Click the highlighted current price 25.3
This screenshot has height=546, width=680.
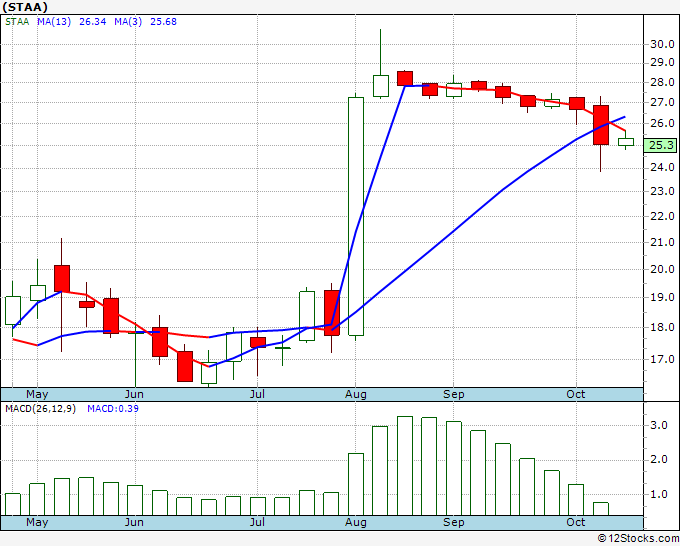click(x=660, y=145)
